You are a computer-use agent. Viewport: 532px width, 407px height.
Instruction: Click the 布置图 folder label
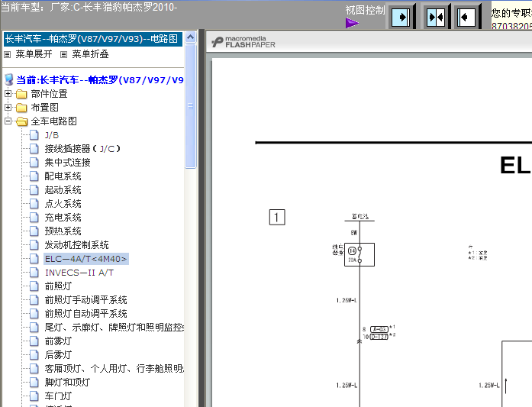pyautogui.click(x=44, y=108)
